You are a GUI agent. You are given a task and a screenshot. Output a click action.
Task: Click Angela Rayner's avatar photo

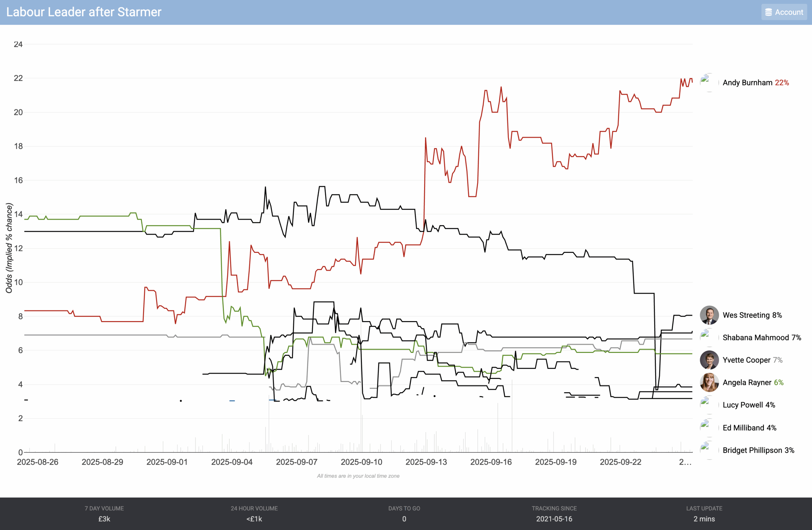(x=709, y=382)
